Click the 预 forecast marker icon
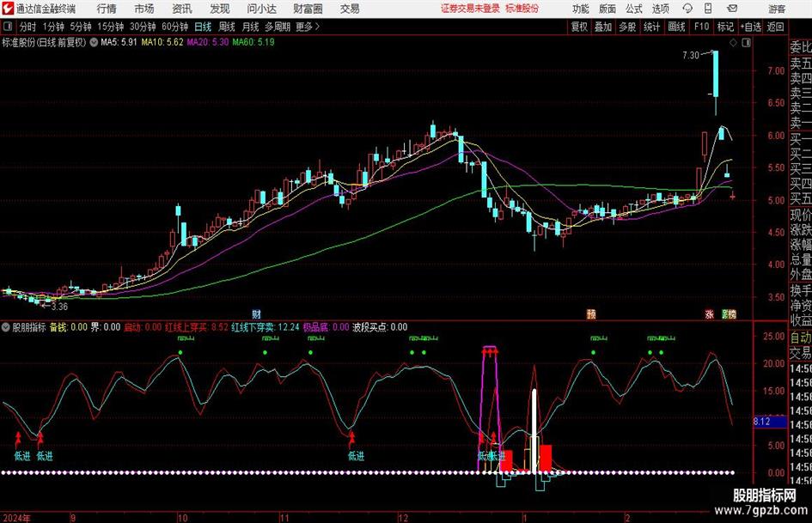Viewport: 812px width, 523px height. click(591, 314)
